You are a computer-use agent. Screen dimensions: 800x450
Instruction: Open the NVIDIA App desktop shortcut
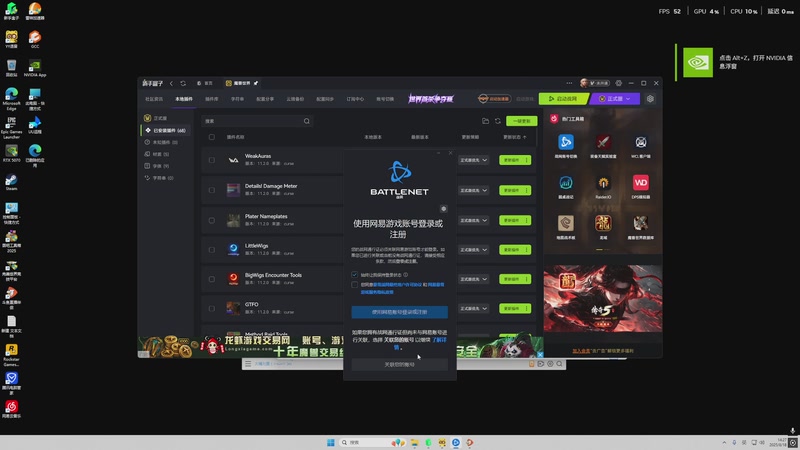pos(35,68)
